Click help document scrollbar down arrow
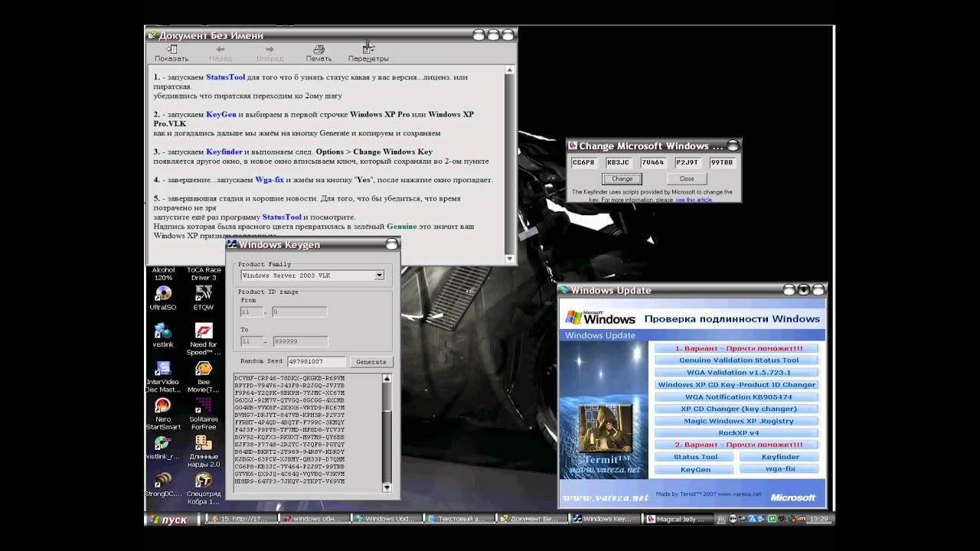Viewport: 980px width, 551px height. [509, 259]
